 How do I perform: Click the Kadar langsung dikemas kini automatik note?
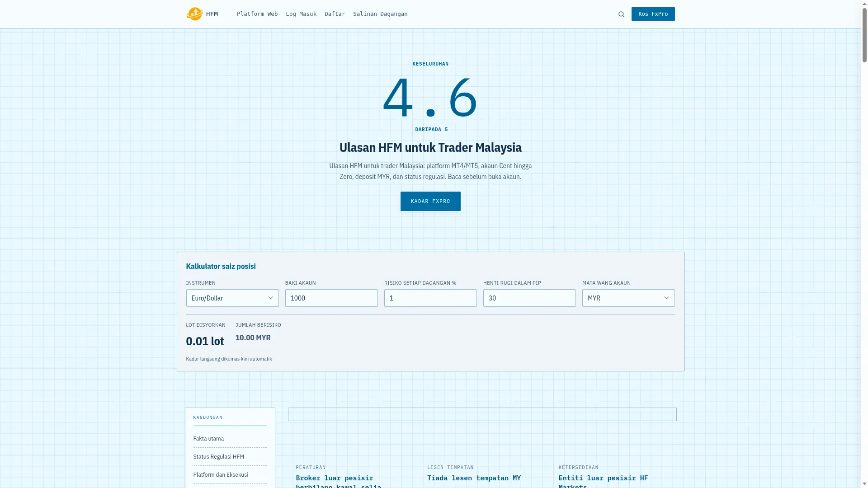pyautogui.click(x=229, y=359)
